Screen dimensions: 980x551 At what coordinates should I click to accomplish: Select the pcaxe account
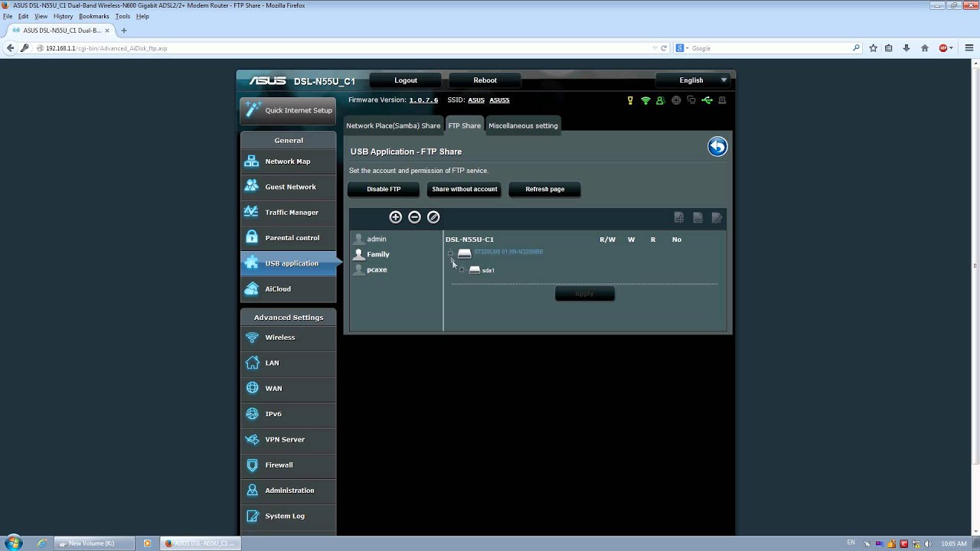click(376, 269)
